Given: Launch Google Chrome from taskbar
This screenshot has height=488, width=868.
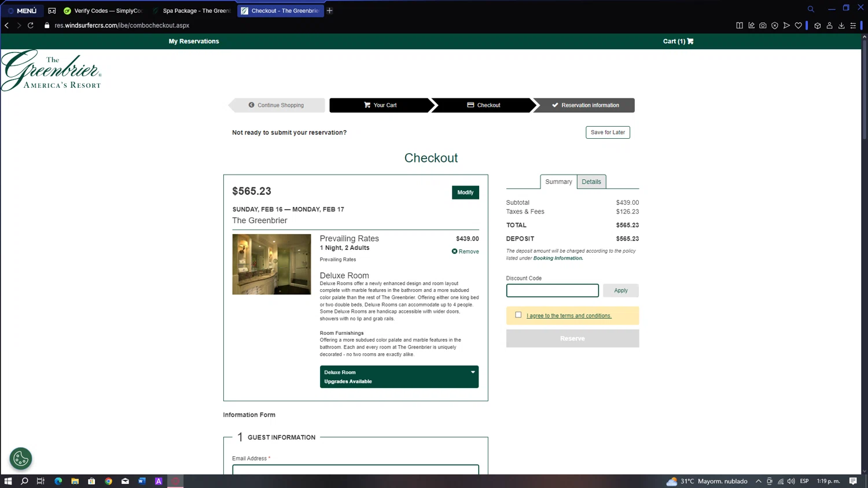Looking at the screenshot, I should tap(108, 481).
